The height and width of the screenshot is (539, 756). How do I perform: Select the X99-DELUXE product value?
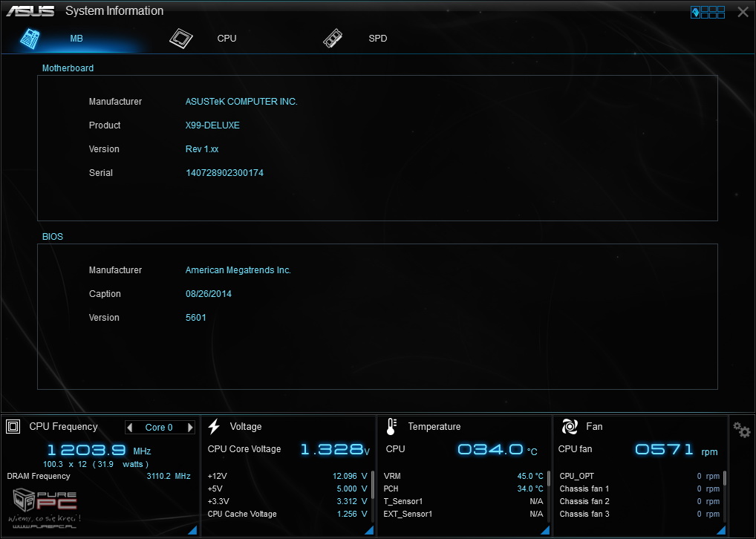click(212, 125)
